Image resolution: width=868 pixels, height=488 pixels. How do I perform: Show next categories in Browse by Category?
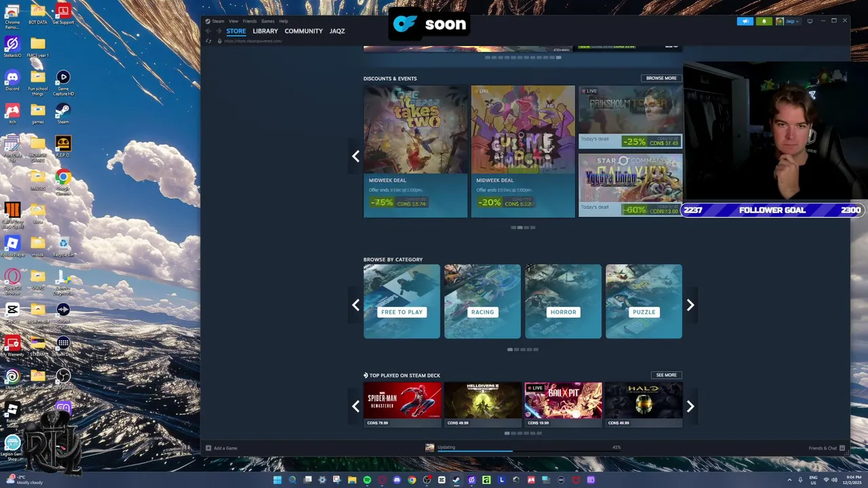(x=690, y=305)
